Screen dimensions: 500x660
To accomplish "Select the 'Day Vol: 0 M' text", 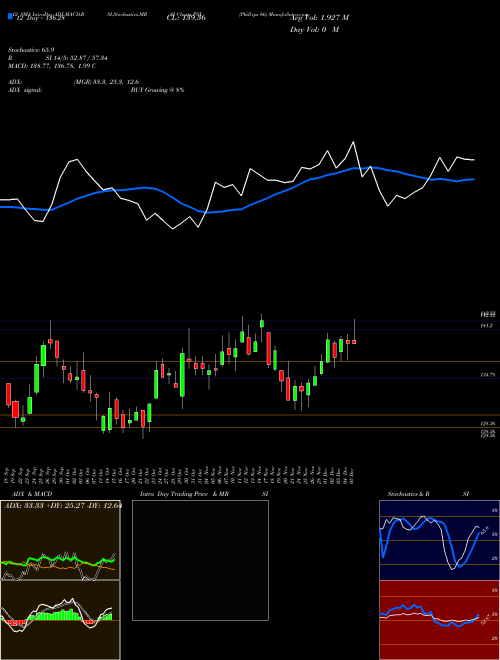I will (314, 30).
